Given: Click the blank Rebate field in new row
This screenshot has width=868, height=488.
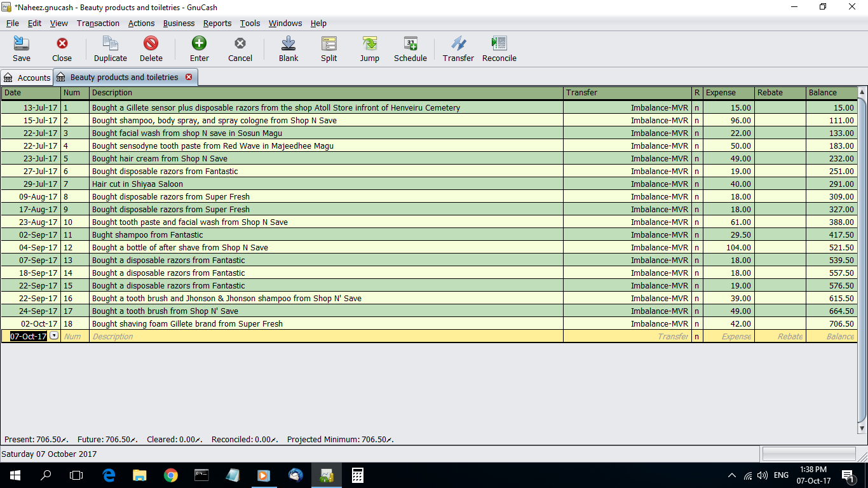Looking at the screenshot, I should click(x=780, y=336).
